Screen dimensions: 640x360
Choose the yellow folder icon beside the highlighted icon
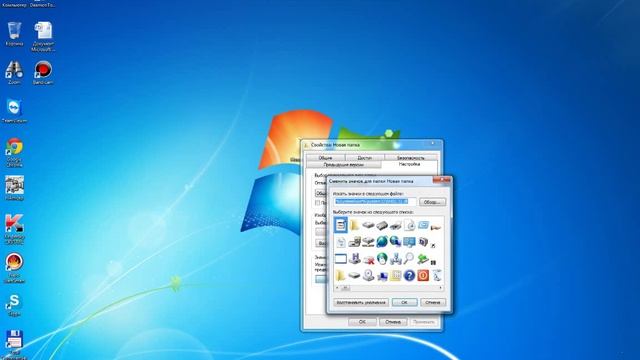tap(354, 225)
